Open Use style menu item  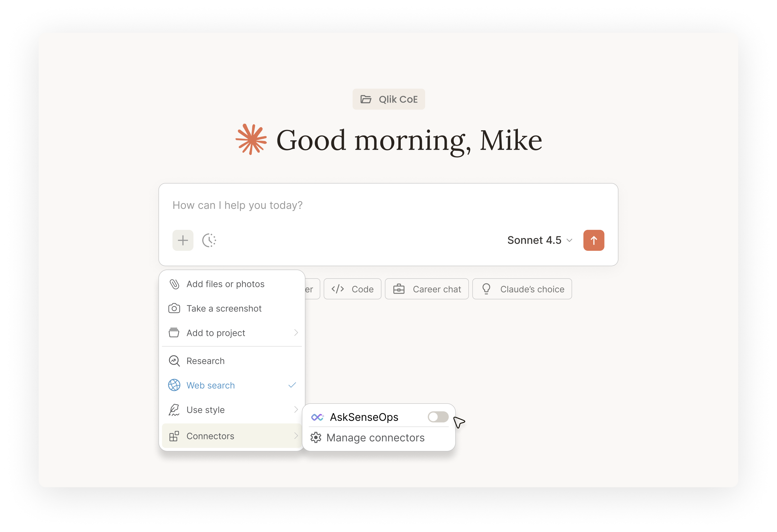tap(232, 410)
